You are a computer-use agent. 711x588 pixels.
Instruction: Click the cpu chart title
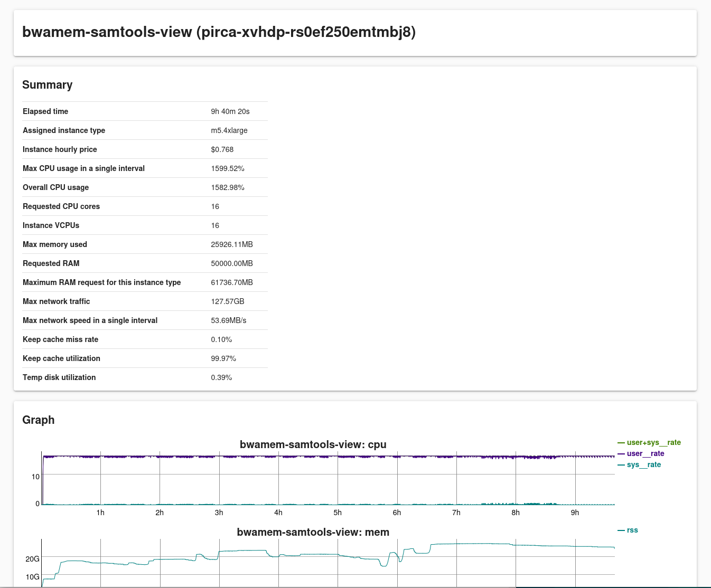coord(313,444)
